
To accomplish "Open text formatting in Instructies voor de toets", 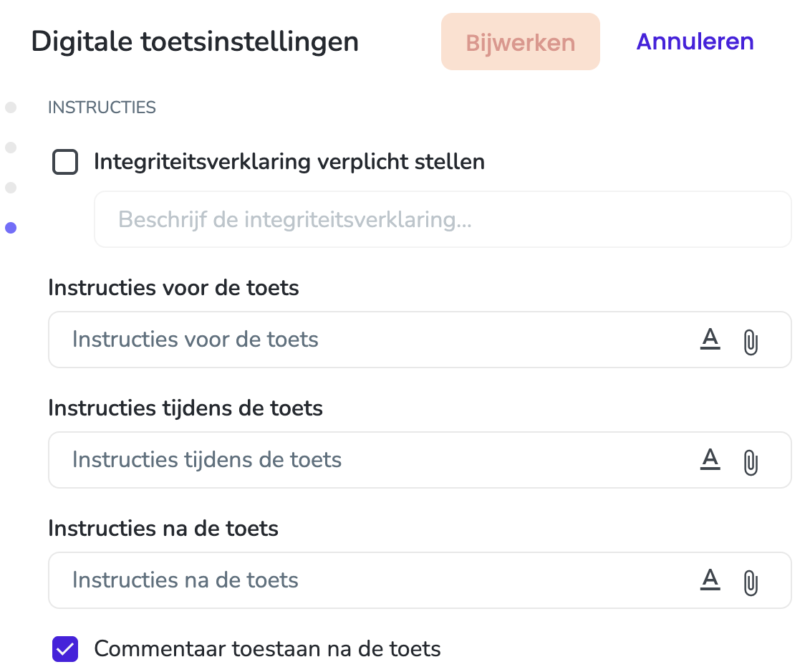I will point(710,340).
